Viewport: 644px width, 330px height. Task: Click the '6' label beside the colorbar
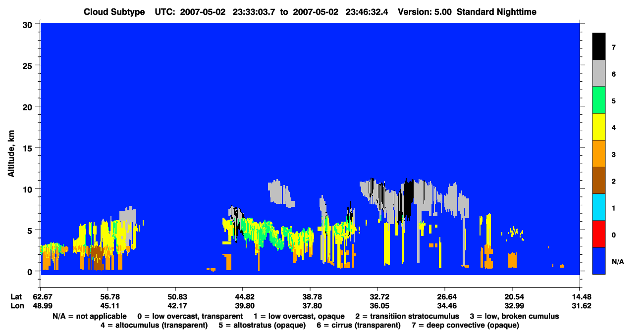(x=614, y=74)
